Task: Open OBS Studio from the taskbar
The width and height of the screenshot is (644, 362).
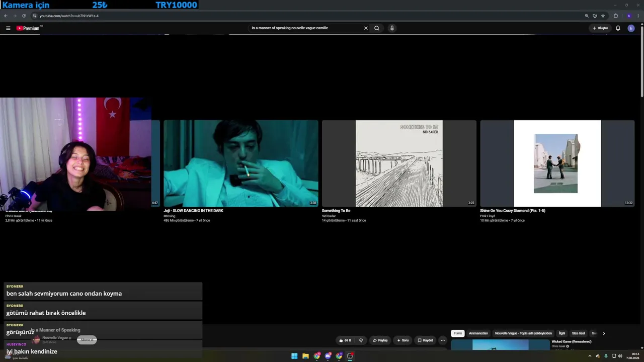Action: (x=350, y=356)
